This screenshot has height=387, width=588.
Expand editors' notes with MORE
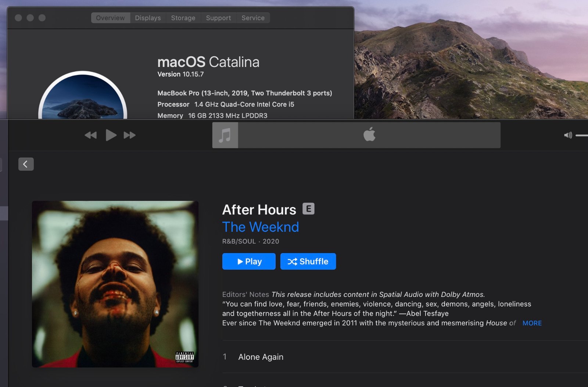532,323
